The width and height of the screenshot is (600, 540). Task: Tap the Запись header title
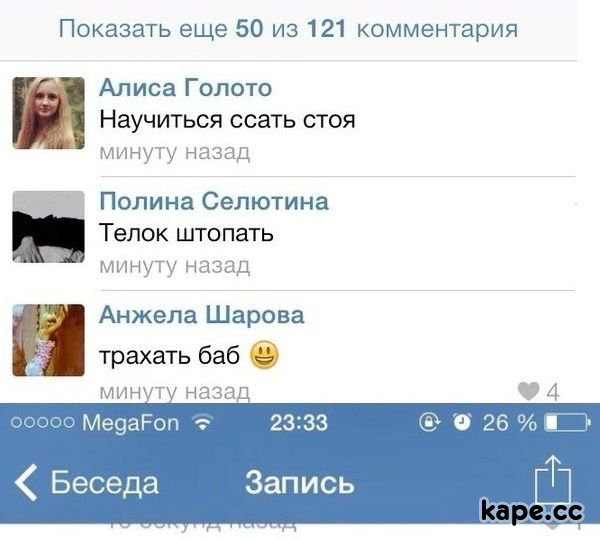300,483
